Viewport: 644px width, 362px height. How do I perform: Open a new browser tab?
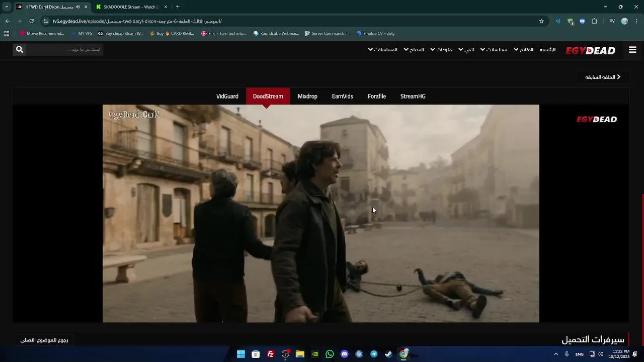178,7
